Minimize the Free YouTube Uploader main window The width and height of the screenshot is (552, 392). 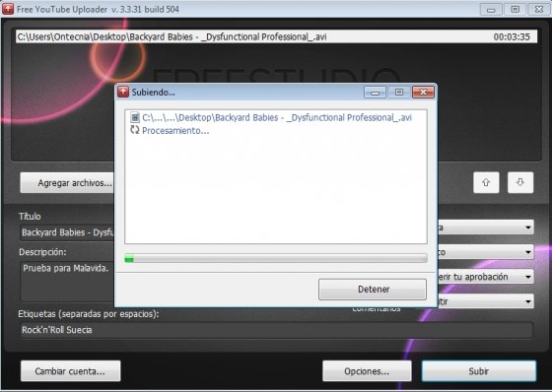(491, 10)
